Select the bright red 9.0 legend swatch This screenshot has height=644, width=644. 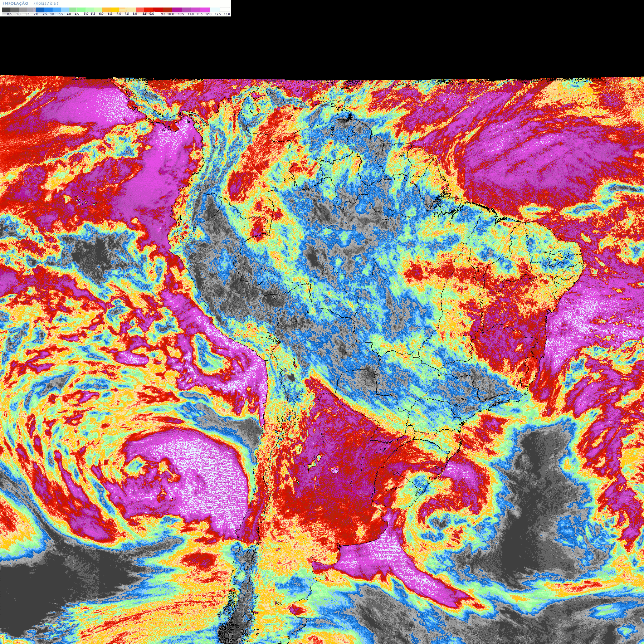tap(148, 10)
